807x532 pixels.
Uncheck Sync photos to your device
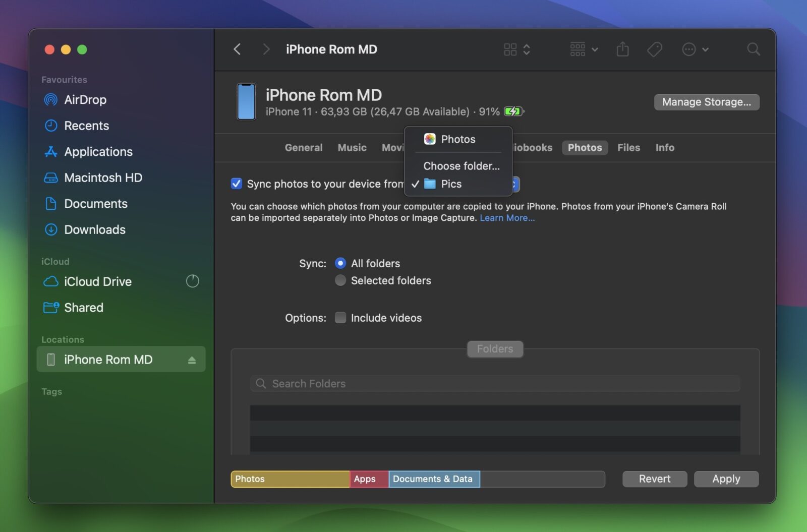click(x=237, y=184)
